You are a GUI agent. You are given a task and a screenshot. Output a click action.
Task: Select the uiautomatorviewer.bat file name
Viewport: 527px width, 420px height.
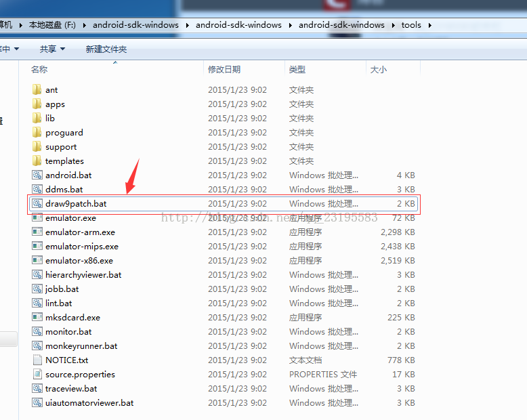point(89,402)
